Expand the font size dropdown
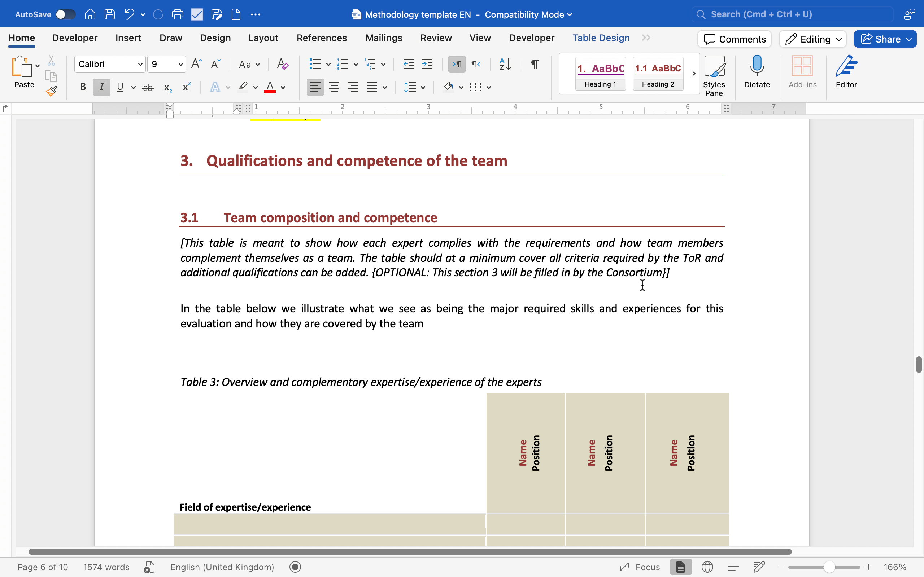This screenshot has width=924, height=577. coord(180,64)
